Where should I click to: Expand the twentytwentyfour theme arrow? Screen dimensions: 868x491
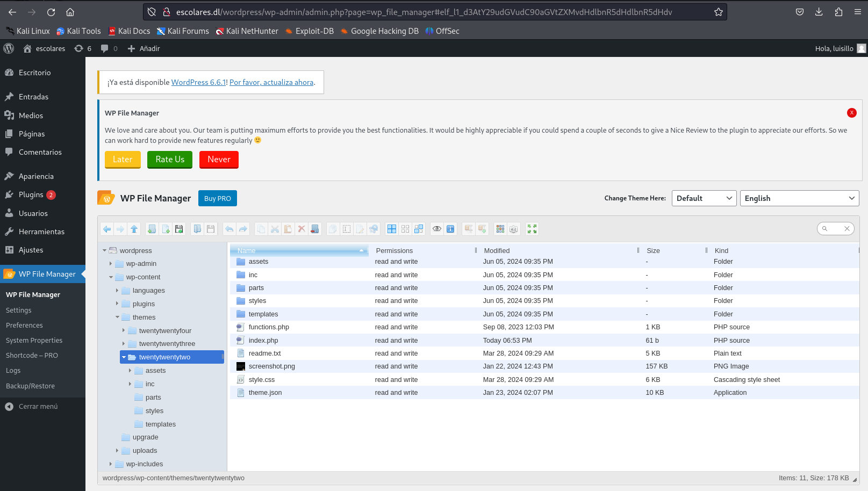(124, 330)
